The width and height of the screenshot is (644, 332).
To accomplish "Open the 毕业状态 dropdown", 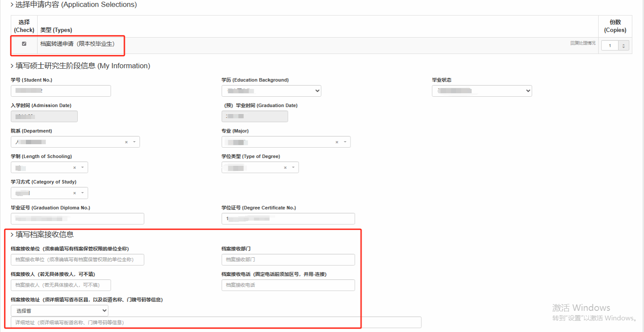I will click(481, 91).
